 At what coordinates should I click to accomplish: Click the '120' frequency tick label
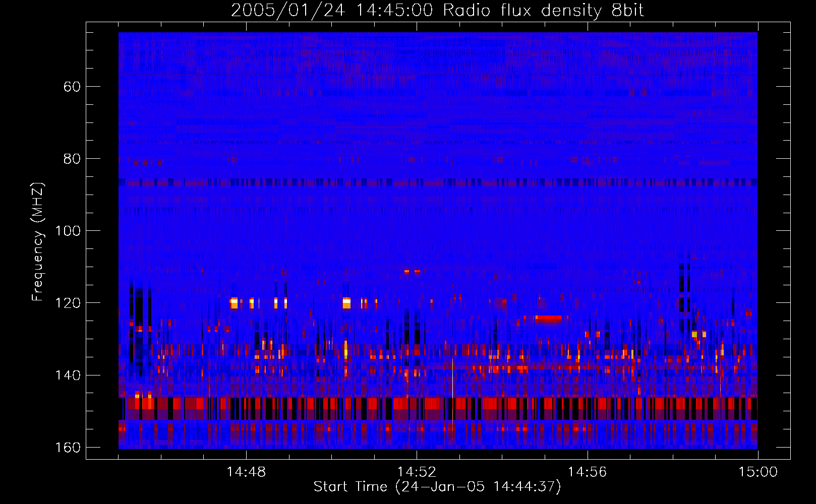point(68,303)
